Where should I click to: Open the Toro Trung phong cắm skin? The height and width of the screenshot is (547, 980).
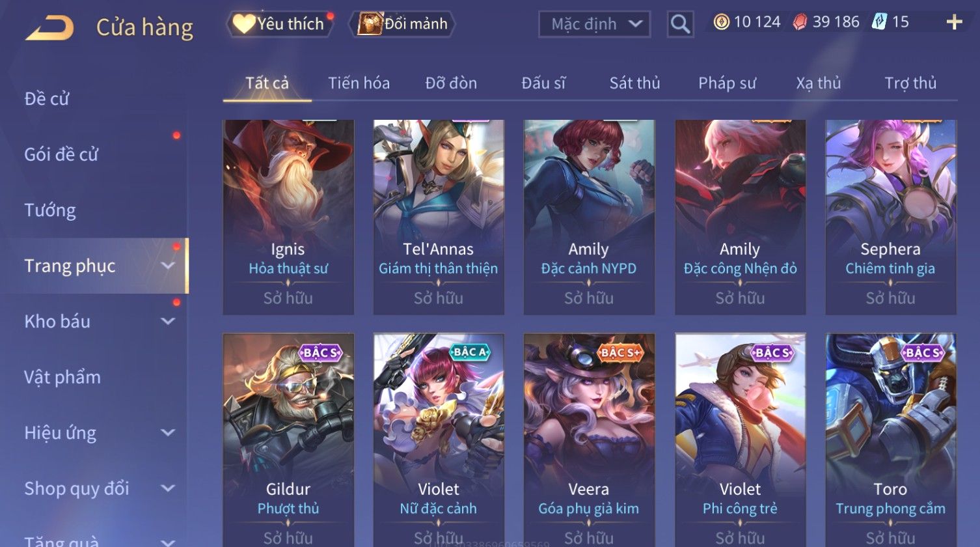click(890, 440)
